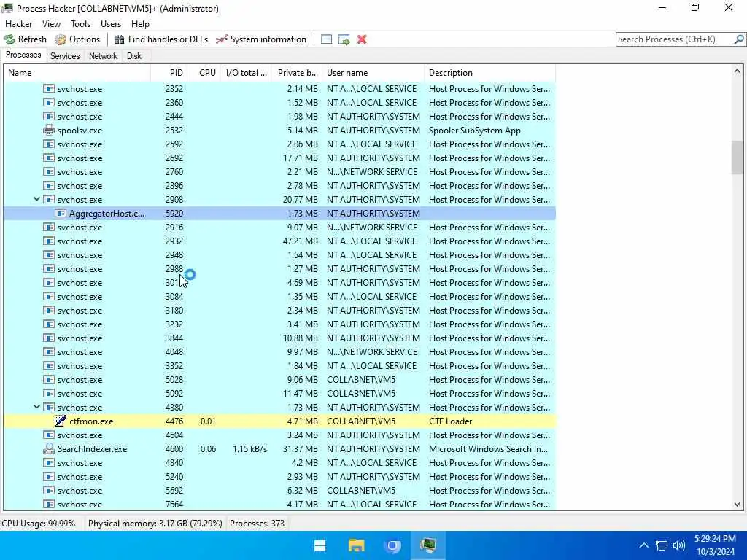The height and width of the screenshot is (560, 747).
Task: Sort by the PID column header
Action: [169, 73]
